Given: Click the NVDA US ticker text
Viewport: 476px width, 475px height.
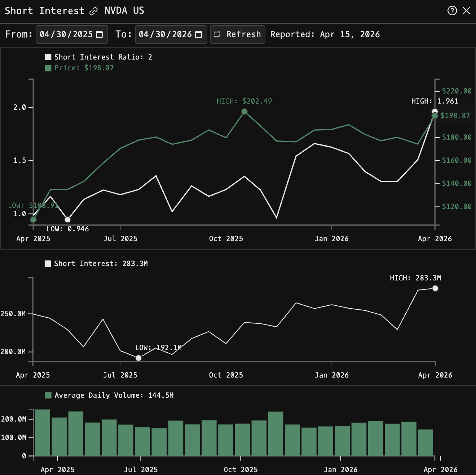Looking at the screenshot, I should point(124,10).
